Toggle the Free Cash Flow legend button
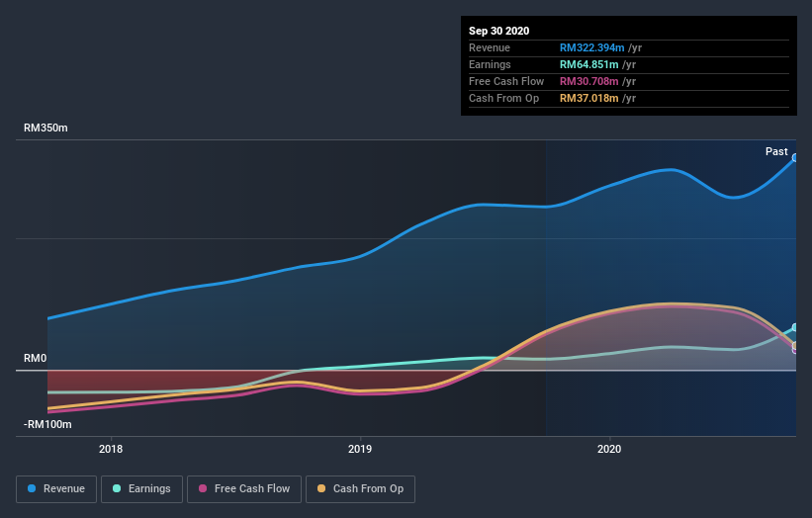 click(x=244, y=489)
